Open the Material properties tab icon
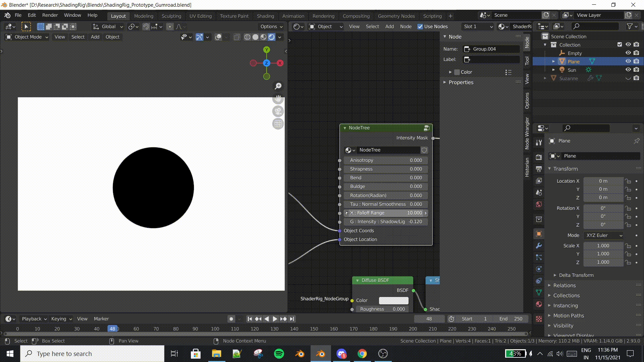This screenshot has height=362, width=644. point(539,304)
